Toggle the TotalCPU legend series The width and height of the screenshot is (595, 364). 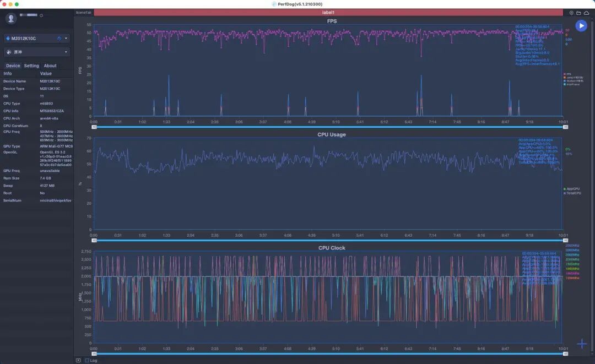[572, 193]
